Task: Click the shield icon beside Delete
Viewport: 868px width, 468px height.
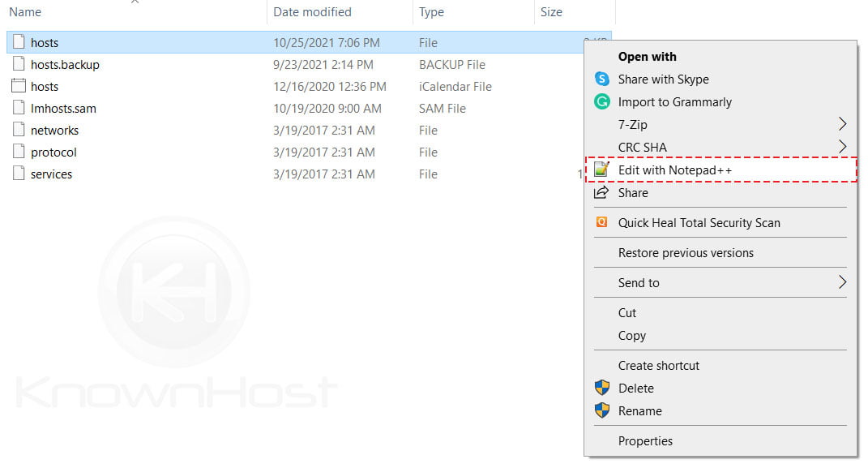Action: coord(601,388)
